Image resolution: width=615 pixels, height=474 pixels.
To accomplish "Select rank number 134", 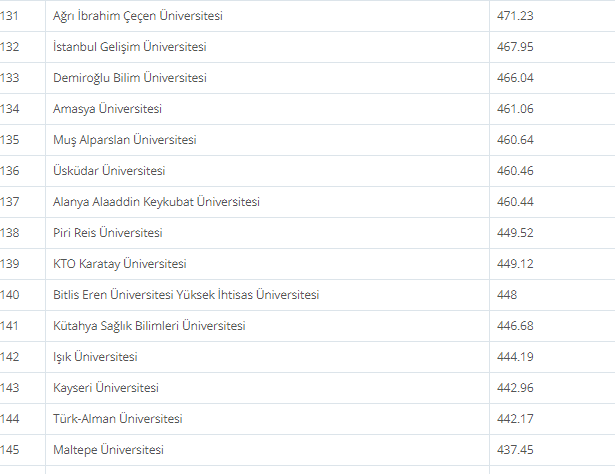I will coord(9,109).
